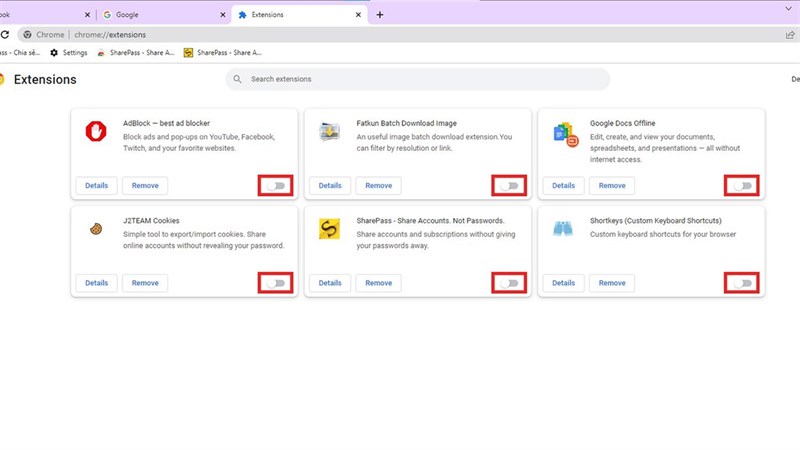Enable the Shortkeys extension toggle
Image resolution: width=800 pixels, height=450 pixels.
pos(742,283)
